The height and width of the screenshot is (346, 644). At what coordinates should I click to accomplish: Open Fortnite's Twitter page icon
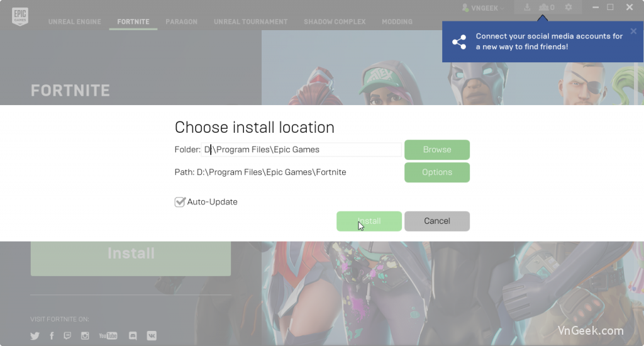coord(35,336)
